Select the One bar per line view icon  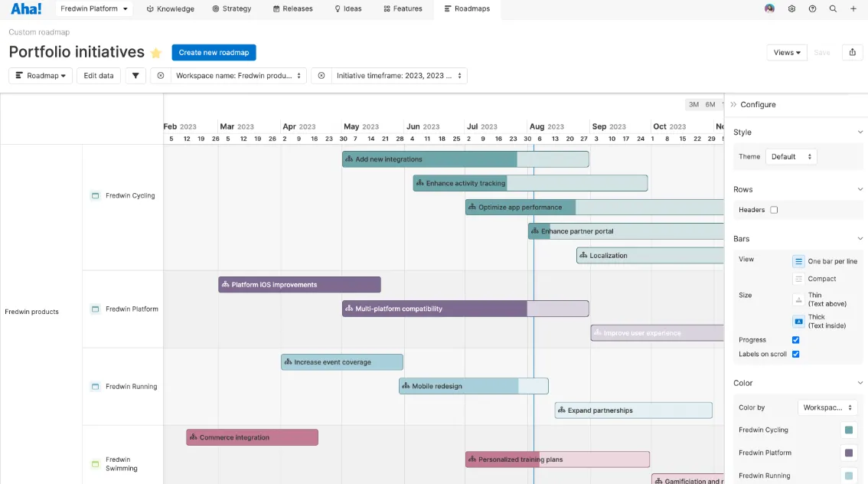[x=798, y=261]
